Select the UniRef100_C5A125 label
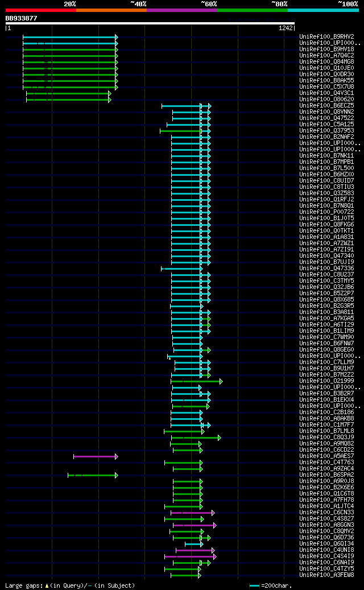 click(x=326, y=124)
